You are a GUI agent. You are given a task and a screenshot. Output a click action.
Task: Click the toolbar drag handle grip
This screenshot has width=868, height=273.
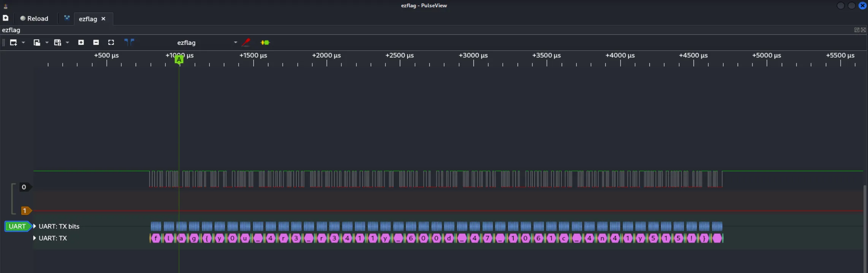coord(3,43)
